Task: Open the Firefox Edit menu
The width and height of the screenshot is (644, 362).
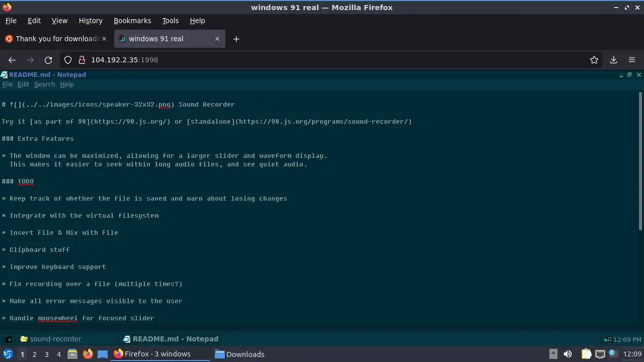Action: point(34,21)
